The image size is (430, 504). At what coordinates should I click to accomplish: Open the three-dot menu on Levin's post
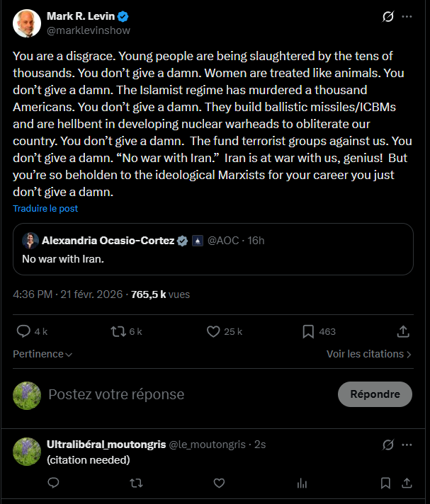click(x=407, y=17)
